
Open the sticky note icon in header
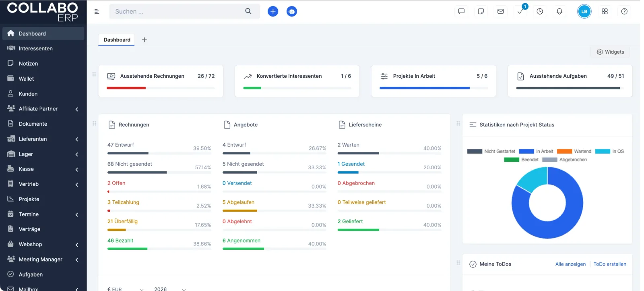tap(481, 11)
